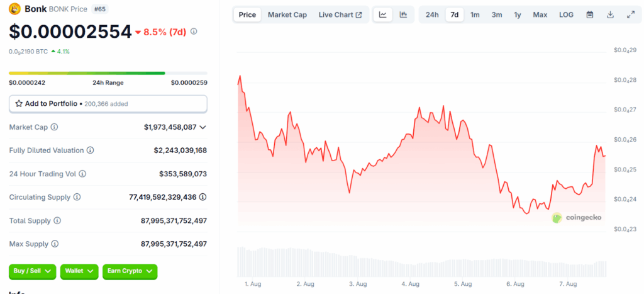Open the Buy / Sell dropdown

[x=33, y=271]
